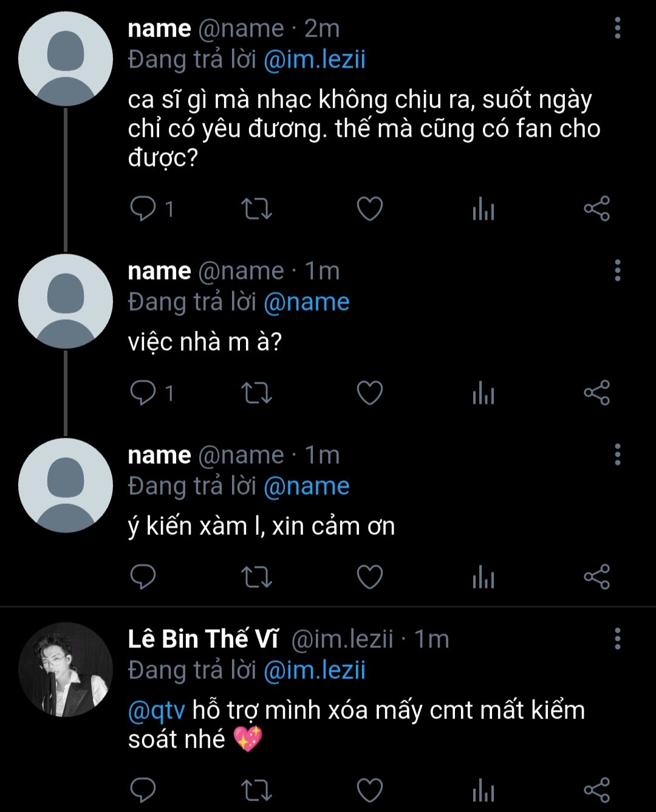The image size is (656, 812).
Task: Open three-dot menu on 'việc nhà m à?' tweet
Action: (617, 270)
